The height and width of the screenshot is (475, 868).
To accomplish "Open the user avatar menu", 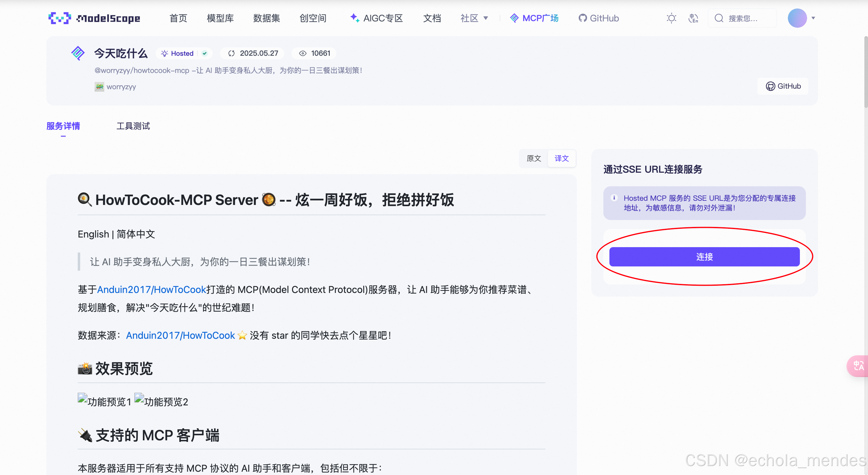I will coord(797,18).
